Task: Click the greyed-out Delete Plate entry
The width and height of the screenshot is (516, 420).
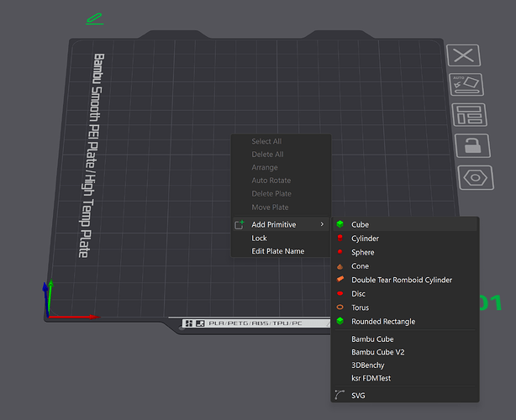Action: (281, 194)
